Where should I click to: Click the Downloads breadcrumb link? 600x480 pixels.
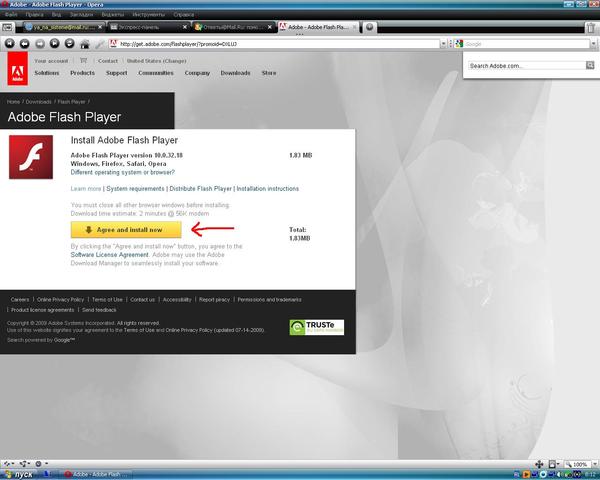pyautogui.click(x=38, y=102)
